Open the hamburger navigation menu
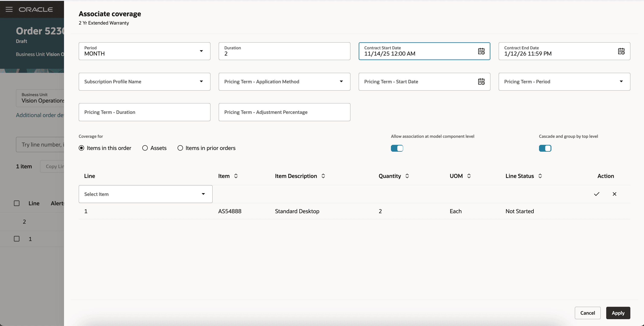The image size is (644, 326). click(9, 9)
